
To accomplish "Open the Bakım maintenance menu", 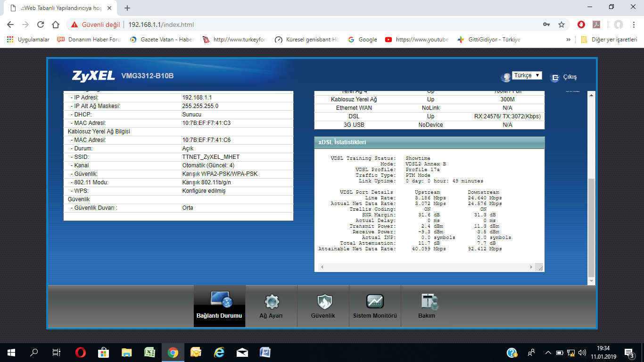I will coord(427,306).
